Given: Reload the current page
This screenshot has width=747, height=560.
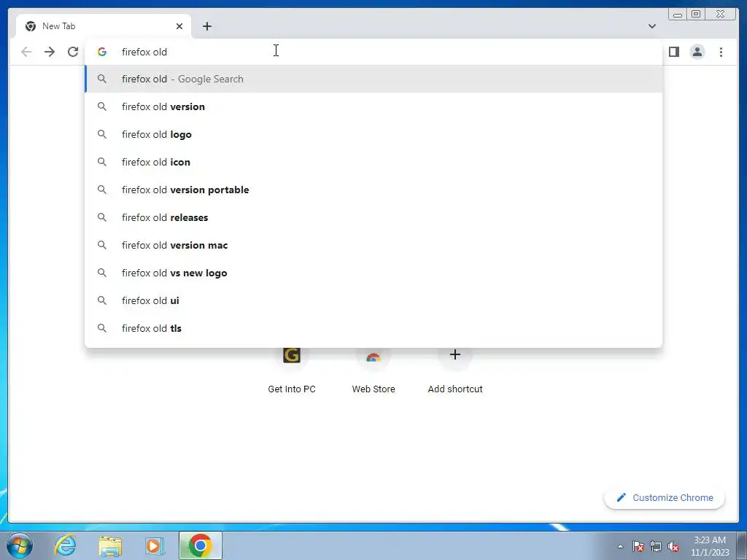Looking at the screenshot, I should pyautogui.click(x=73, y=52).
